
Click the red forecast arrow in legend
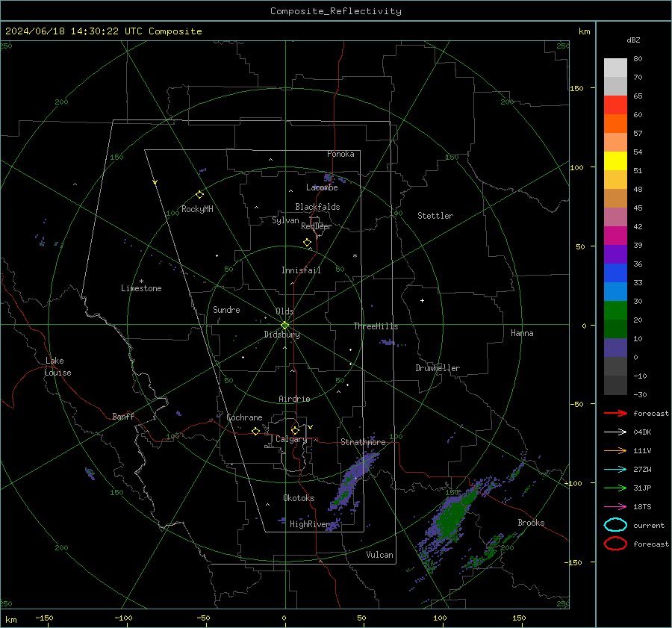point(615,413)
